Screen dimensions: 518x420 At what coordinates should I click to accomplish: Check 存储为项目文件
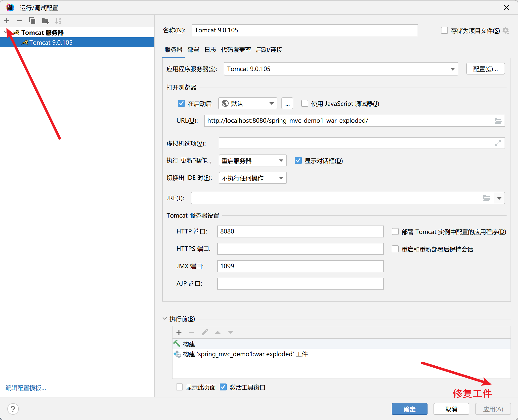(444, 31)
